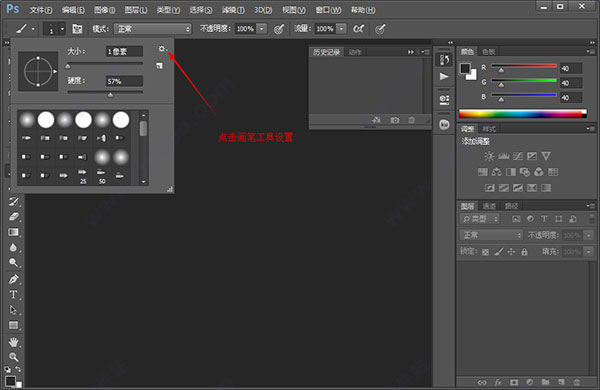Toggle the brush panel icon in options bar
Viewport: 600px width, 390px height.
pyautogui.click(x=77, y=29)
